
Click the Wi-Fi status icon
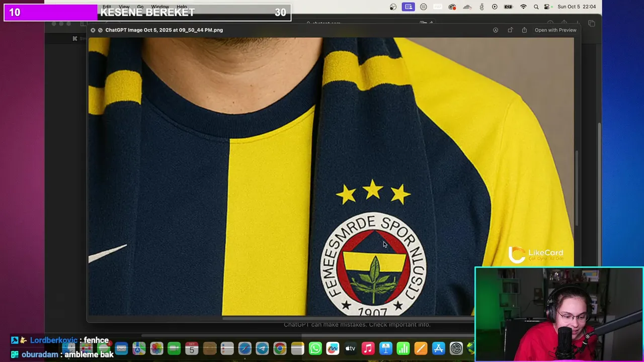point(523,7)
